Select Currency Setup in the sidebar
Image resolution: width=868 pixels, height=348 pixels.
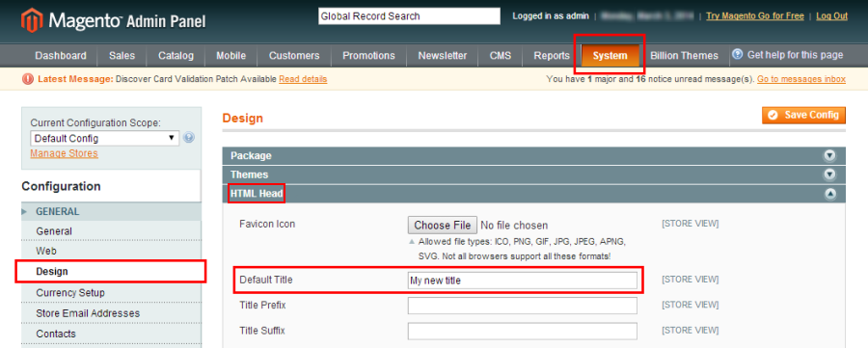click(x=111, y=293)
